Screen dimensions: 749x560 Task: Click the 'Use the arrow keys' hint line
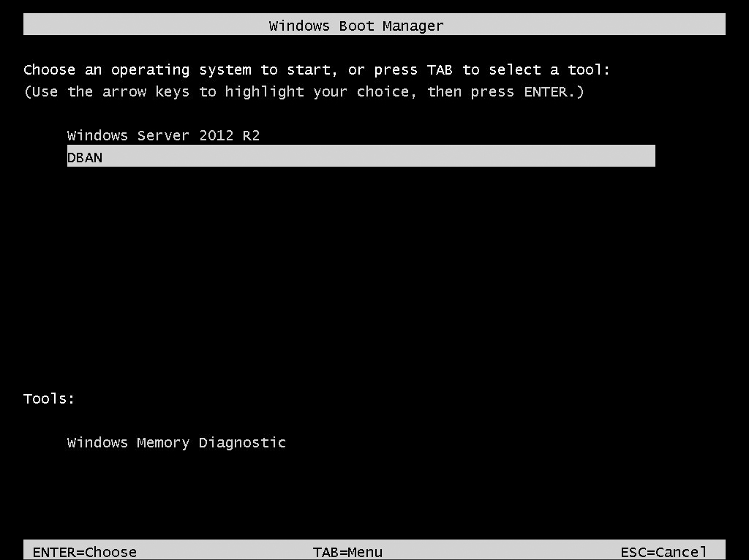(x=304, y=91)
